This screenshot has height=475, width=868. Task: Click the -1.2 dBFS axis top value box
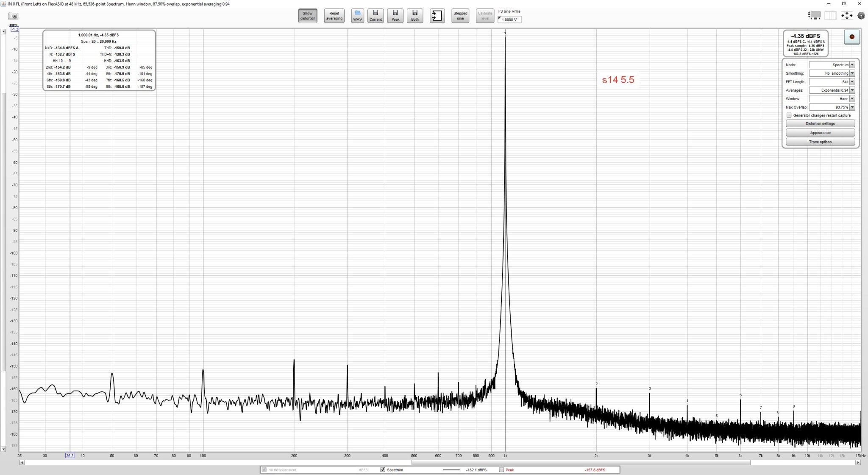(14, 29)
